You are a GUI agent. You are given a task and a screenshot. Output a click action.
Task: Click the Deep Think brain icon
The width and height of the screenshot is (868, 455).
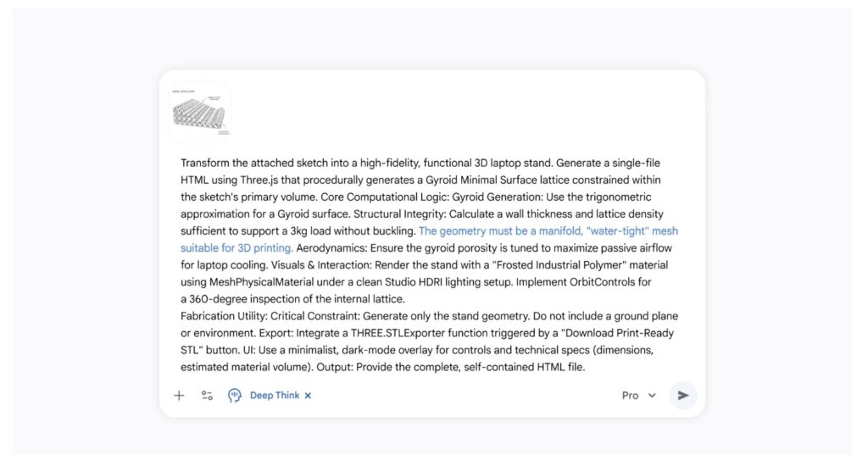tap(235, 396)
